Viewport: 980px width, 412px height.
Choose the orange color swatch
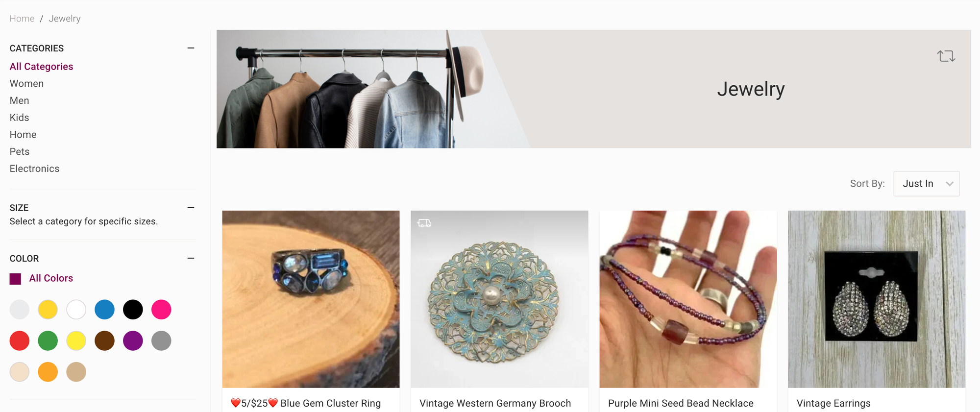point(48,372)
